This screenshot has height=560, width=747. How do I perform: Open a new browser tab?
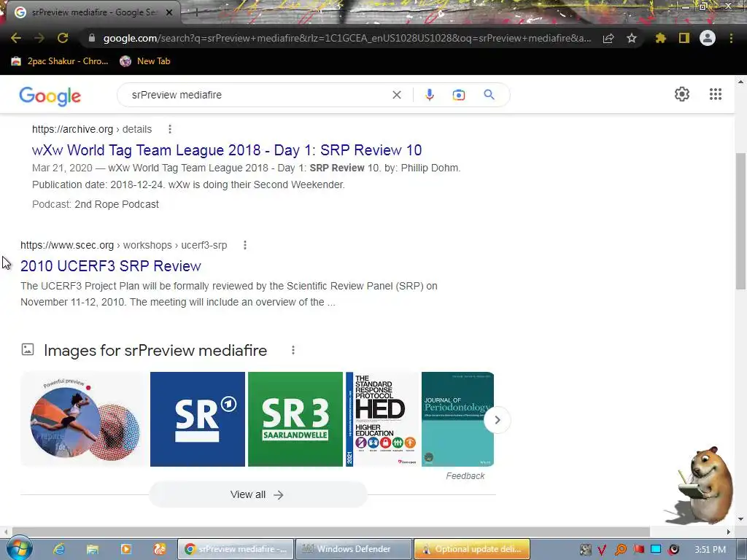pos(196,12)
